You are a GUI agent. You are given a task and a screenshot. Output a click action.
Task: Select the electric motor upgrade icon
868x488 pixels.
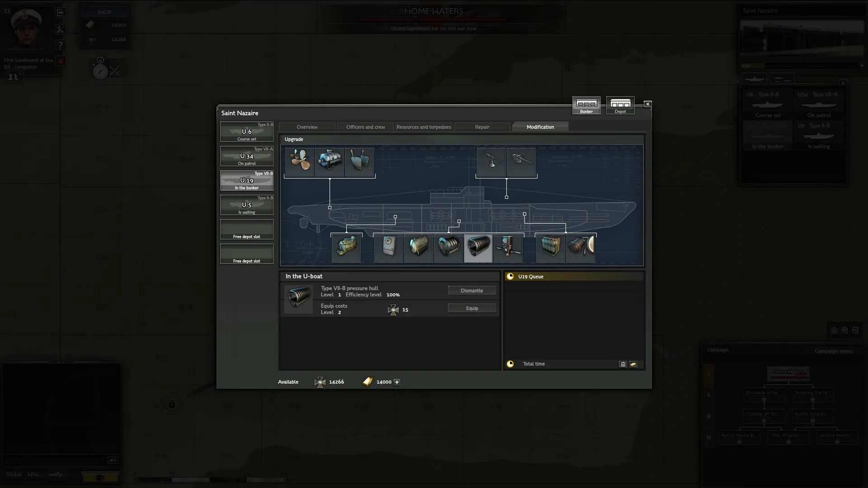pyautogui.click(x=329, y=161)
